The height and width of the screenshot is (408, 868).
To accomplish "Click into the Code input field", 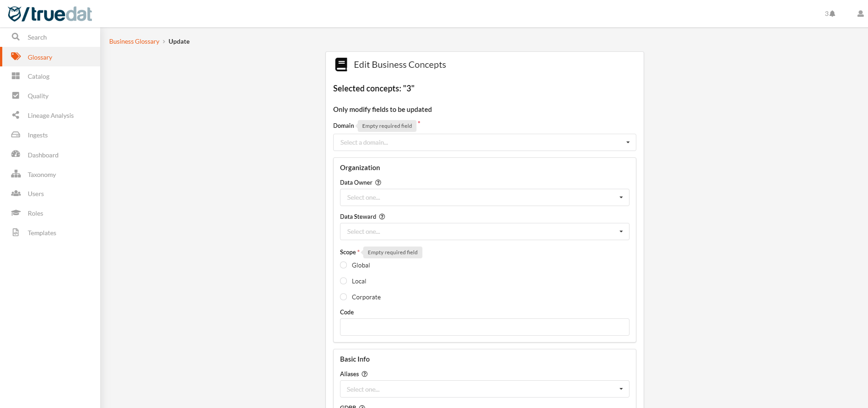I will pyautogui.click(x=484, y=327).
